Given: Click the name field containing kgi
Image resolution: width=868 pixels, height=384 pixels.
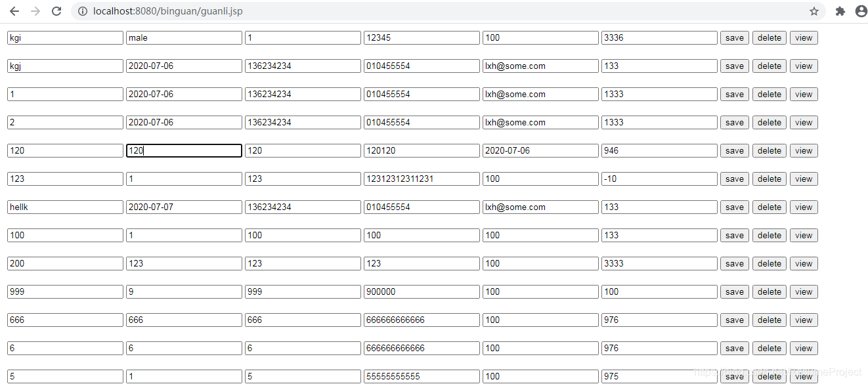Looking at the screenshot, I should click(x=65, y=38).
